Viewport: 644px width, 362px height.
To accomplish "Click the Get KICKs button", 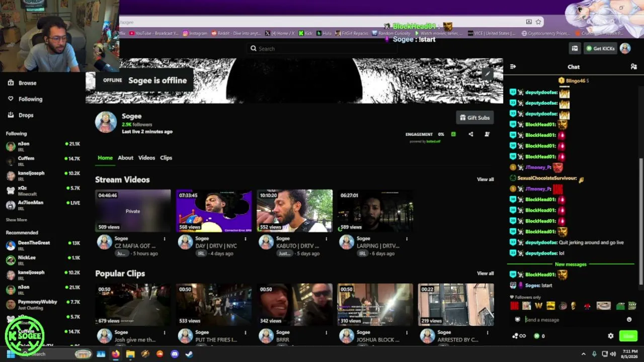I will 600,48.
